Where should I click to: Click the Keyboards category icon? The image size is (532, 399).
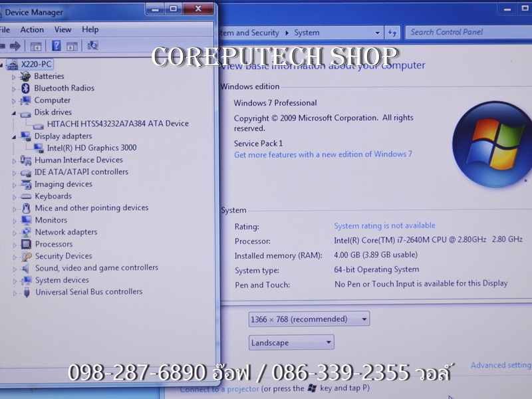[x=26, y=196]
